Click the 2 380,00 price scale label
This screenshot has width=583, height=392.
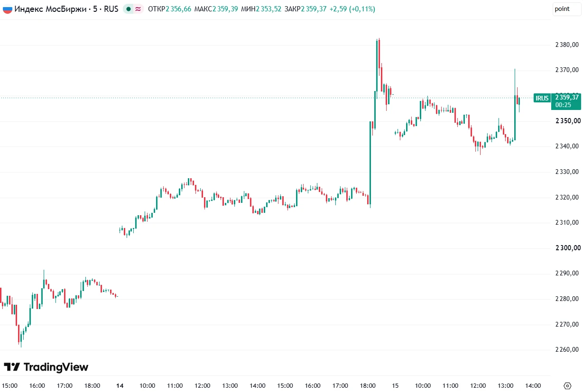tap(567, 45)
